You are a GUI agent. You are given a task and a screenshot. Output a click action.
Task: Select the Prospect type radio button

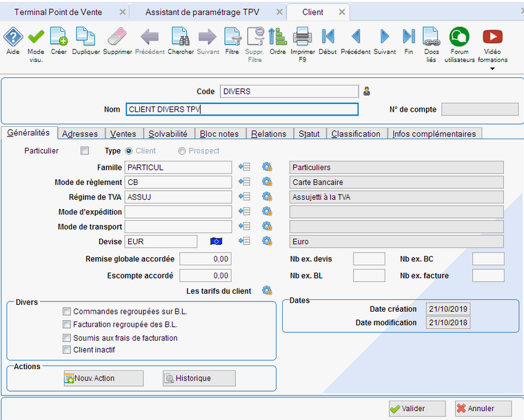[182, 151]
